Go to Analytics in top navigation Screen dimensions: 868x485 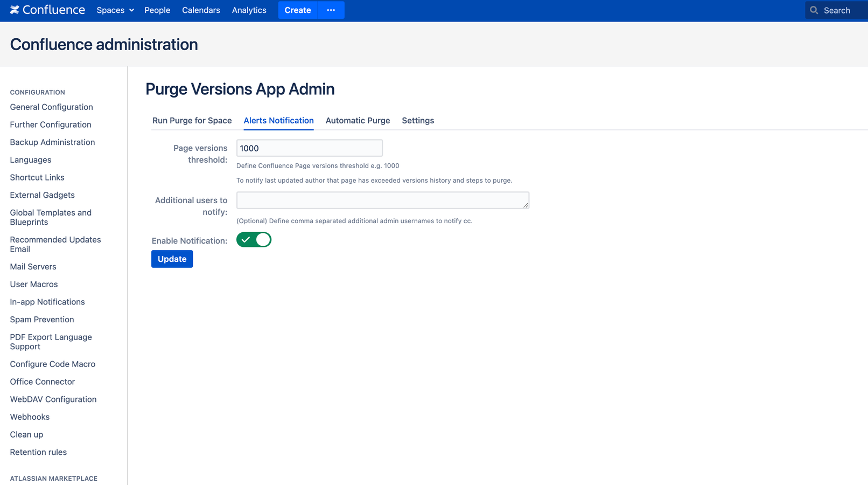249,10
